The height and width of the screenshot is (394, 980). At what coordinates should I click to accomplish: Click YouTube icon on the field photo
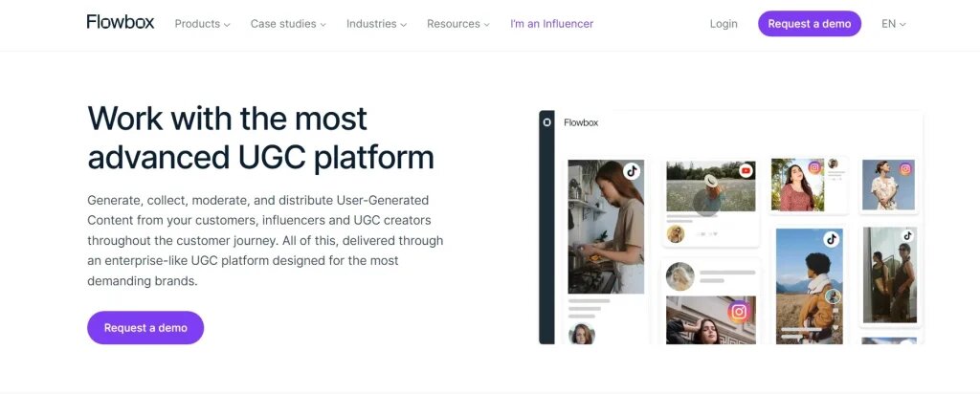point(746,171)
